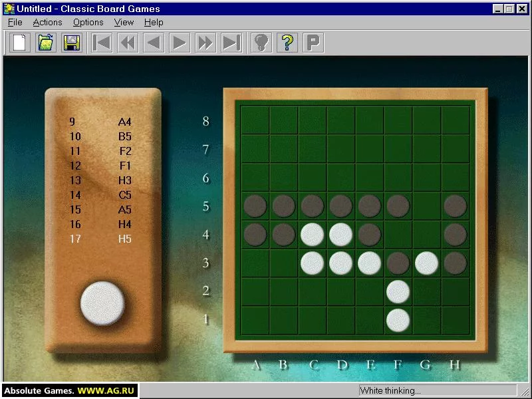Open the Help menu

coord(154,23)
